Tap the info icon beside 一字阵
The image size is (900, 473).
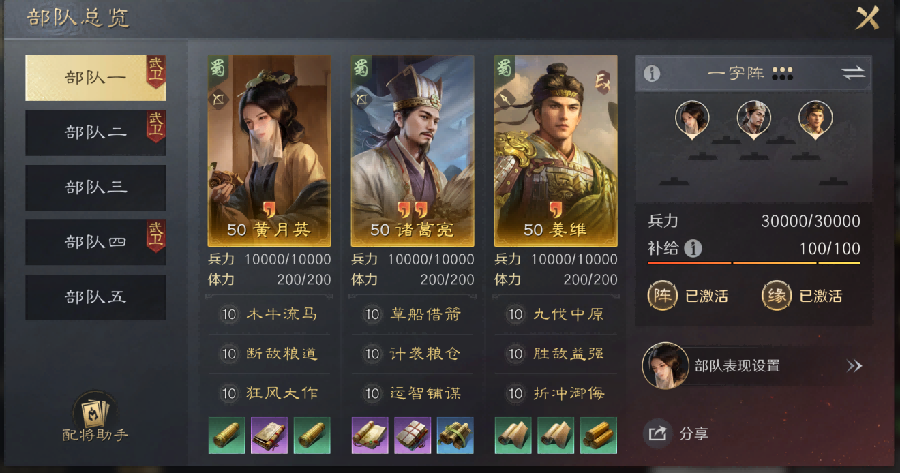(x=651, y=73)
